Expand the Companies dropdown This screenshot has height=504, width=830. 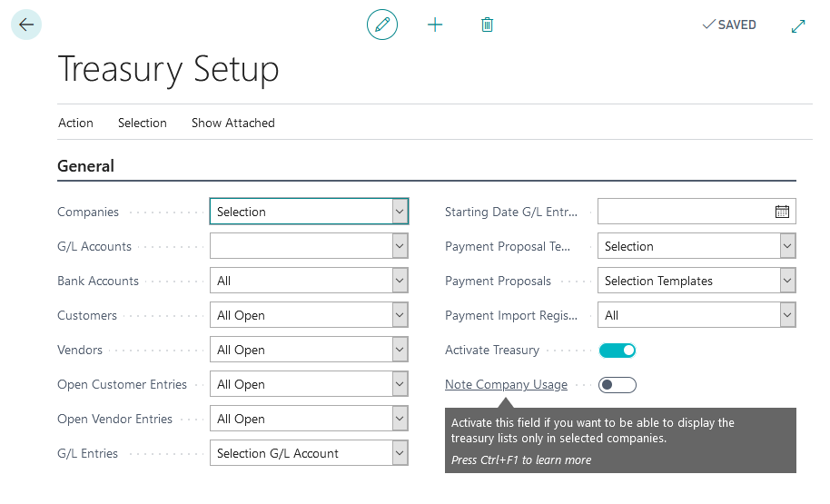(400, 212)
